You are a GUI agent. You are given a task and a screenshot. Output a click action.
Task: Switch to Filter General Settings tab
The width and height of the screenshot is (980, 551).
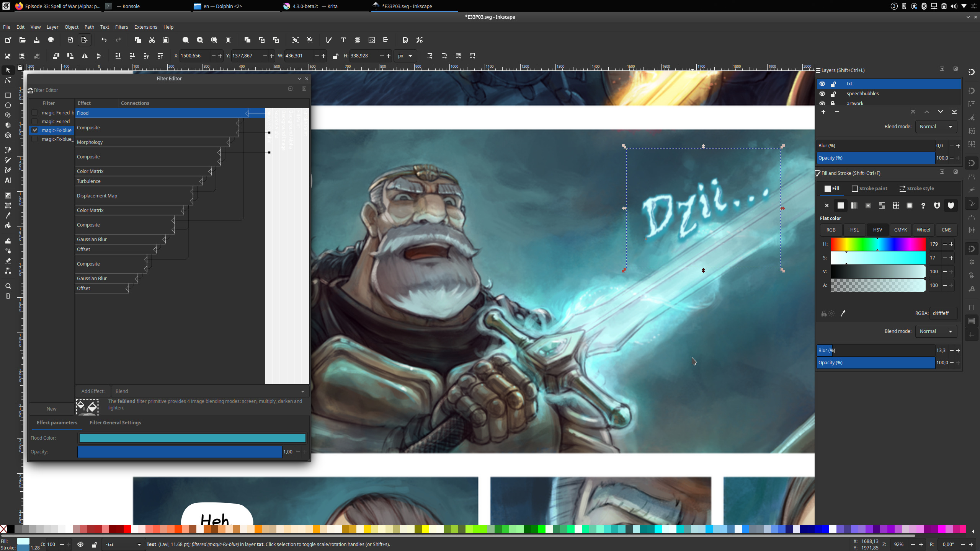(115, 422)
